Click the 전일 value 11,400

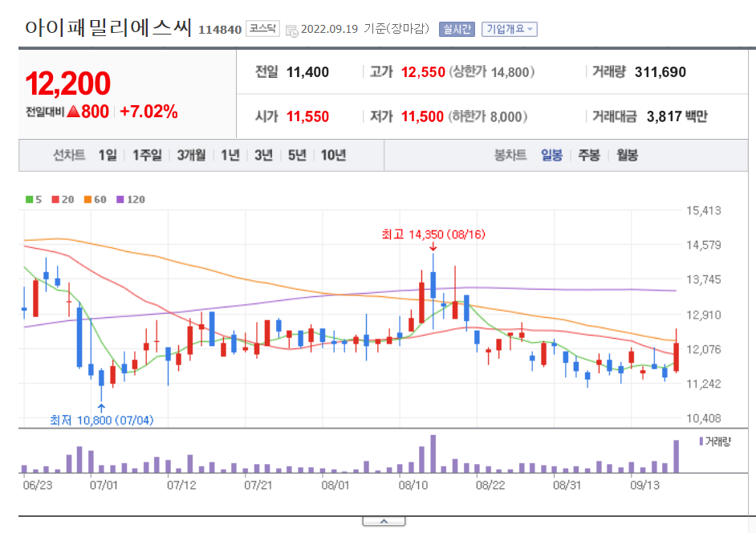(x=307, y=72)
